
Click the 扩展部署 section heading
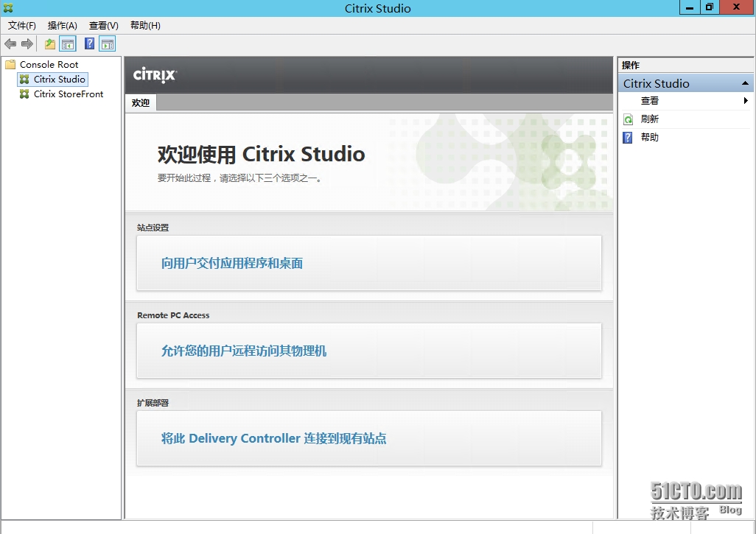[x=153, y=403]
